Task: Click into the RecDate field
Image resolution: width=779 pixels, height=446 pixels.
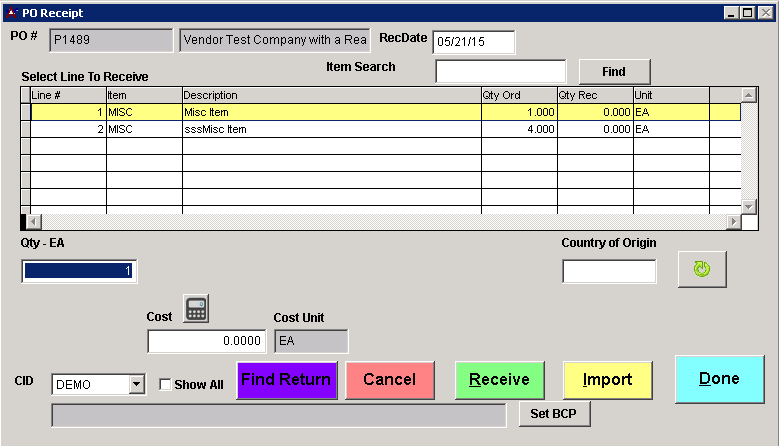Action: coord(473,41)
